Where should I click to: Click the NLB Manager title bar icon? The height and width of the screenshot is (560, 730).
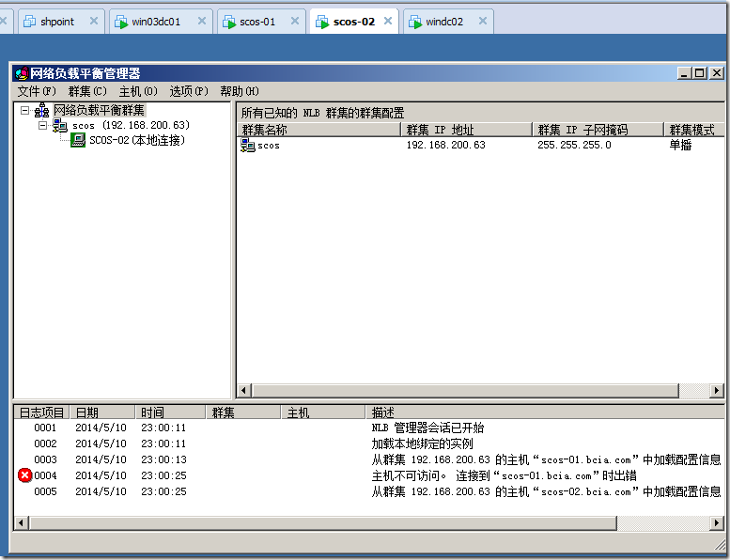click(x=22, y=73)
